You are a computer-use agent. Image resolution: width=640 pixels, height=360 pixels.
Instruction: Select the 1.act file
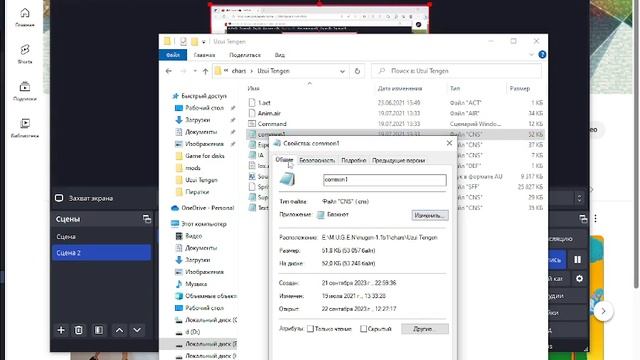[264, 103]
